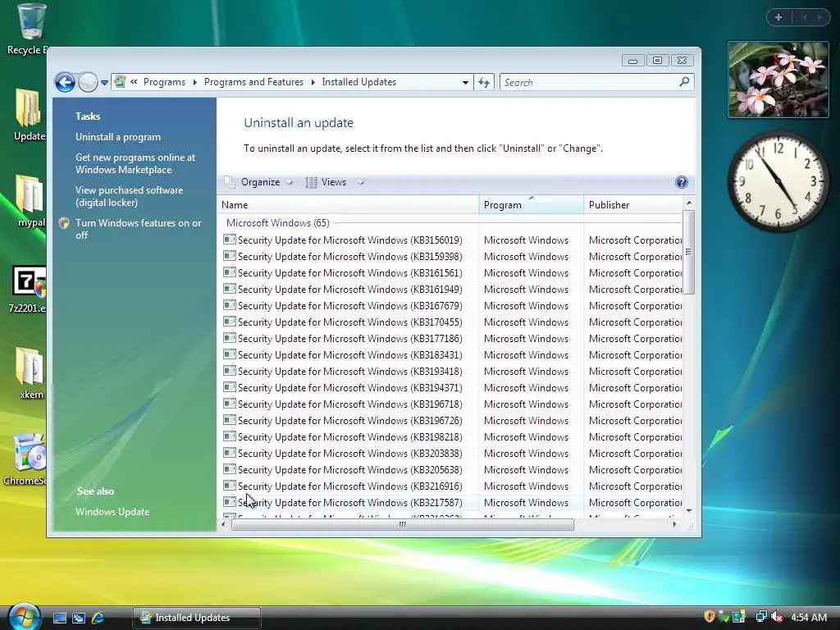Sort by the Name column header
Image resolution: width=840 pixels, height=630 pixels.
point(348,204)
